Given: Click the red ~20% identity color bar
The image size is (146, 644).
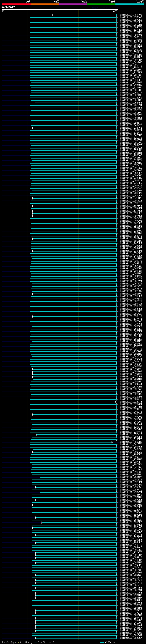Looking at the screenshot, I should 16,4.
